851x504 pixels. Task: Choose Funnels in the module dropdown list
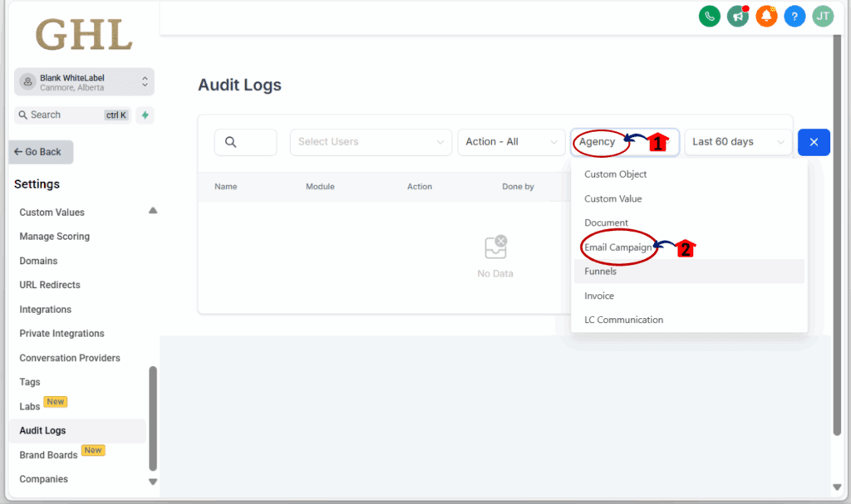(x=600, y=272)
